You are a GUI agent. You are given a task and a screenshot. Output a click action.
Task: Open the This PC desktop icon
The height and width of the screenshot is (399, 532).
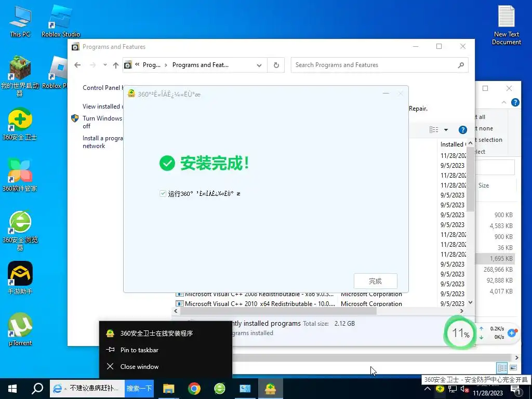click(x=20, y=21)
